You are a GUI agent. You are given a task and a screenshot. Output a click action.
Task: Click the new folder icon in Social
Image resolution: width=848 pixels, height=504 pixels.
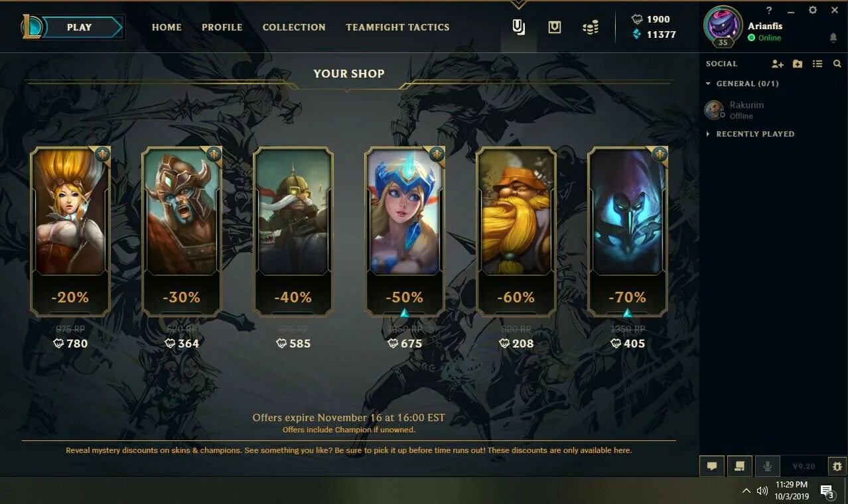pyautogui.click(x=798, y=64)
